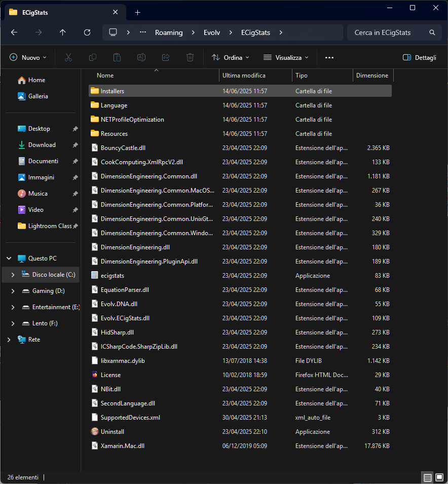The width and height of the screenshot is (448, 484).
Task: Click the Evolv breadcrumb in address bar
Action: point(213,32)
